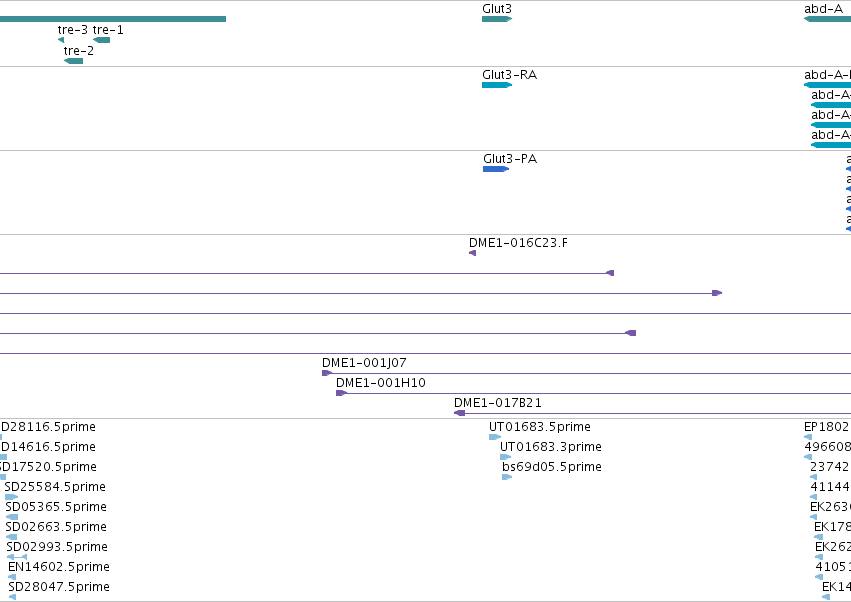Select the DME1-016C23.F clone arrow
This screenshot has height=602, width=851.
(x=472, y=253)
